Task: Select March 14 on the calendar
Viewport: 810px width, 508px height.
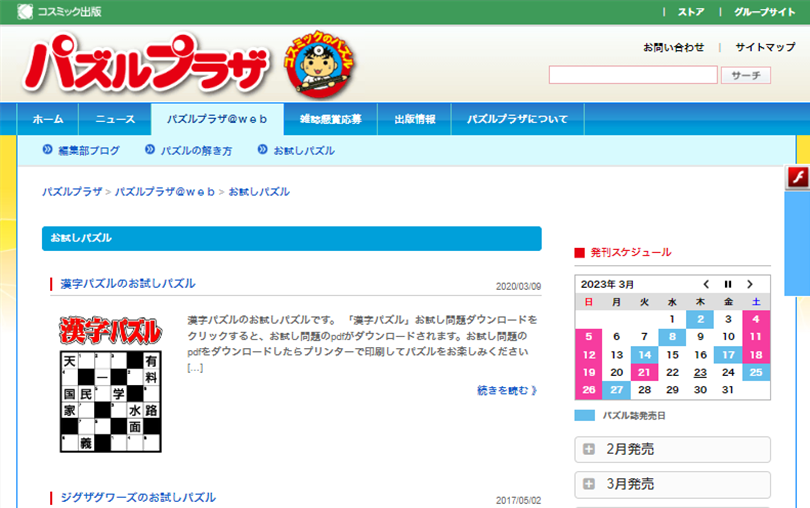Action: pos(644,355)
